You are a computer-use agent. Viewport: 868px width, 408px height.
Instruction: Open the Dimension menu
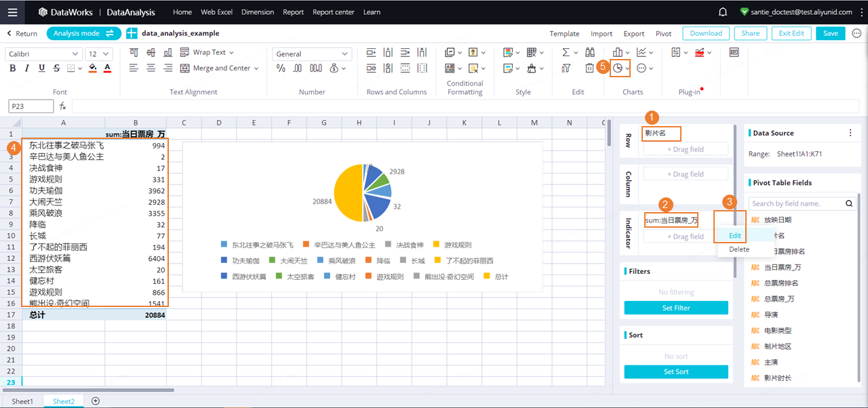pos(258,12)
